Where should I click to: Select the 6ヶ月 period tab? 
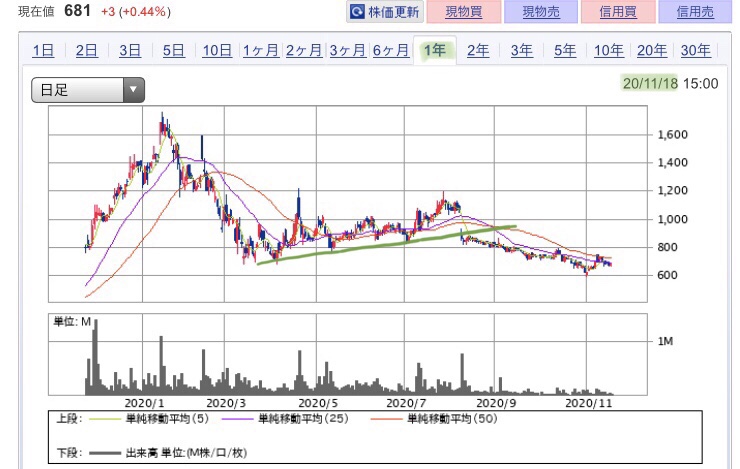click(x=391, y=50)
